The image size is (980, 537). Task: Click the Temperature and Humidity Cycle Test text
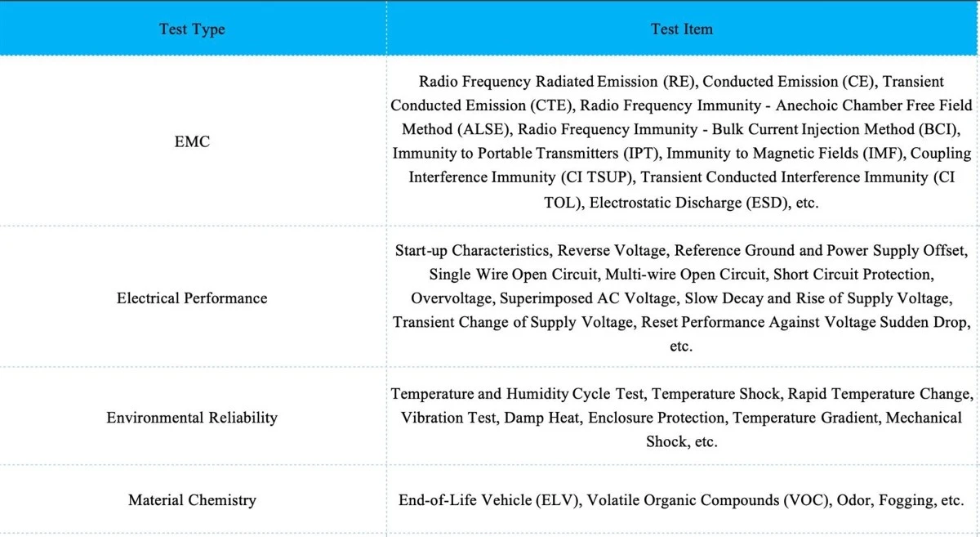(519, 394)
